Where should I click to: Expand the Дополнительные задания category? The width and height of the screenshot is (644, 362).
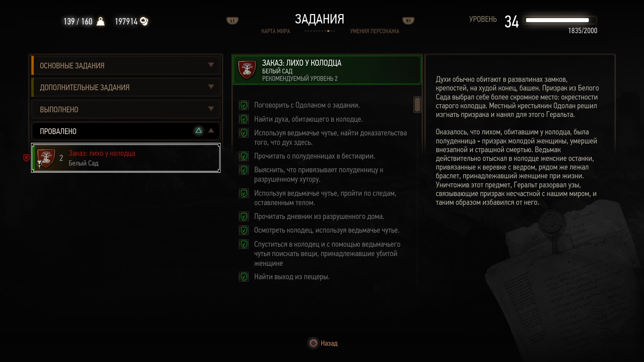pos(126,87)
